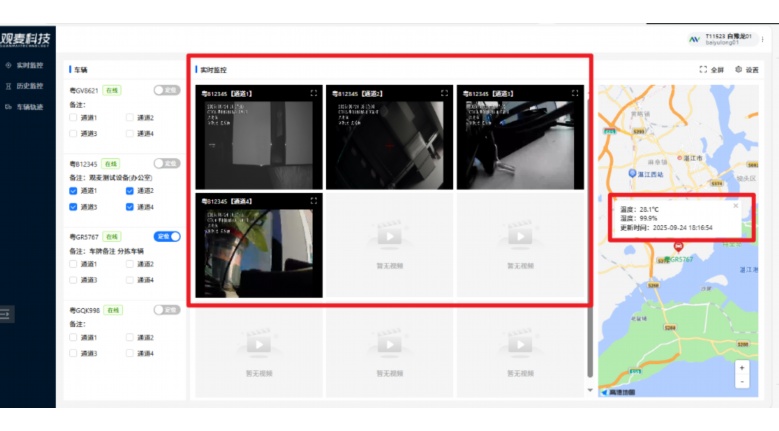Select the 通道1 live video feed
Screen dimensions: 779x431
[x=259, y=137]
